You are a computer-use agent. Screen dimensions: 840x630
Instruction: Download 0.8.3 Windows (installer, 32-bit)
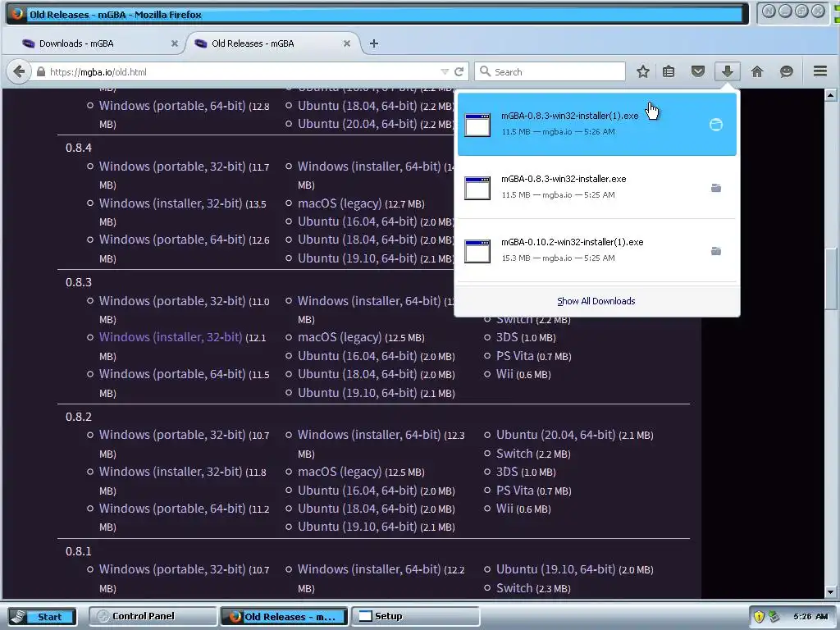(x=171, y=337)
